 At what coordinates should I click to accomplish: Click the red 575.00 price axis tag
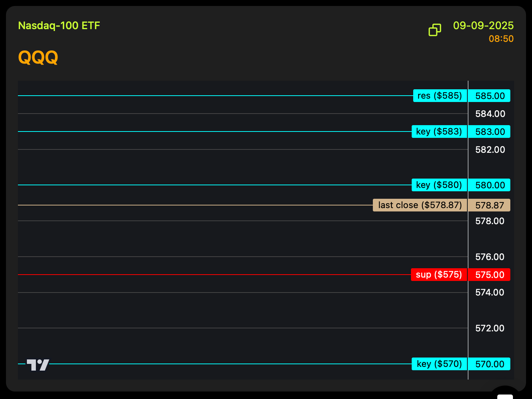[x=489, y=275]
